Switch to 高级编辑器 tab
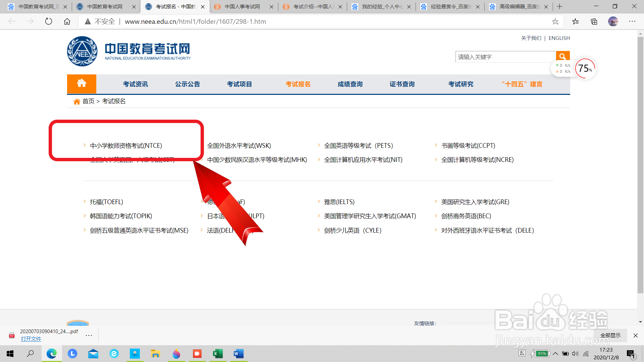Viewport: 644px width, 362px height. point(519,7)
